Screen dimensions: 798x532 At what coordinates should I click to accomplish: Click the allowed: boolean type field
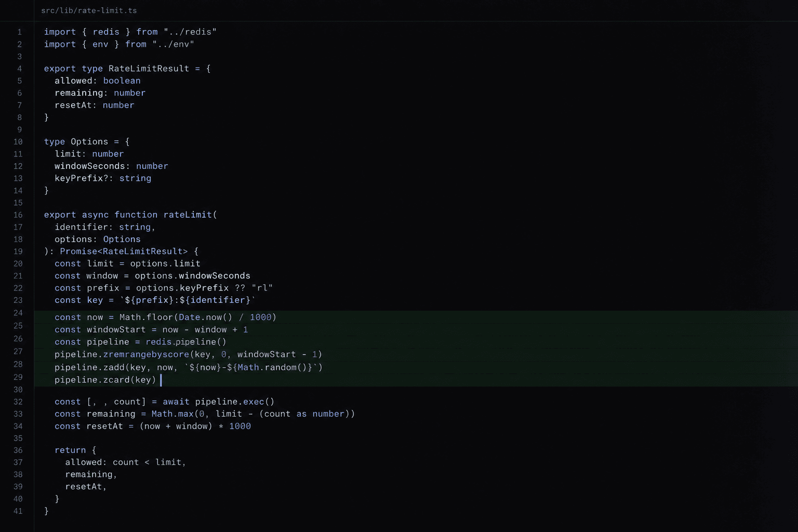[x=98, y=81]
